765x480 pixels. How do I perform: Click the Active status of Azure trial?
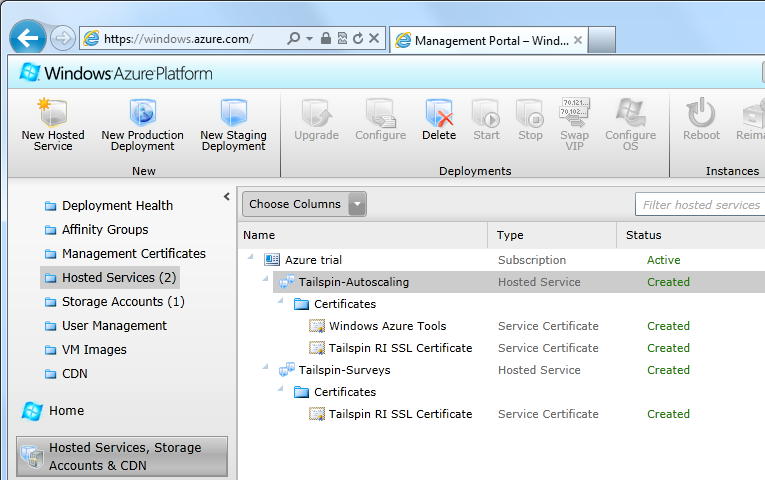(x=664, y=260)
